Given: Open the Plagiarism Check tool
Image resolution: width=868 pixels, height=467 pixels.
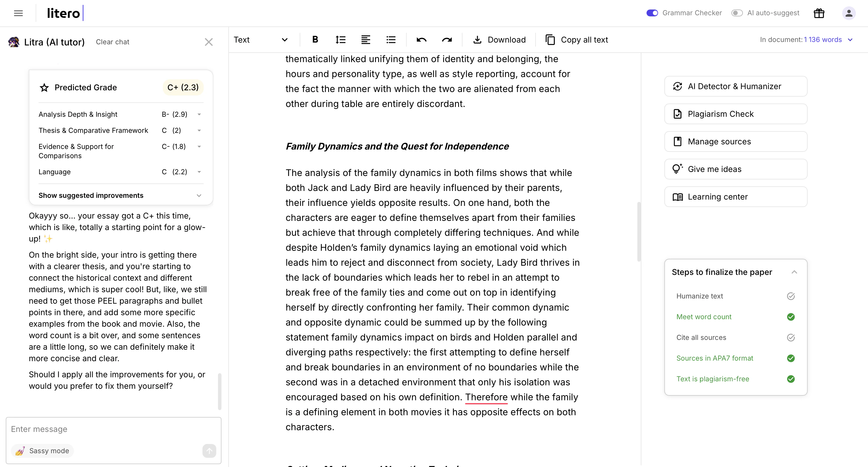Looking at the screenshot, I should point(736,114).
